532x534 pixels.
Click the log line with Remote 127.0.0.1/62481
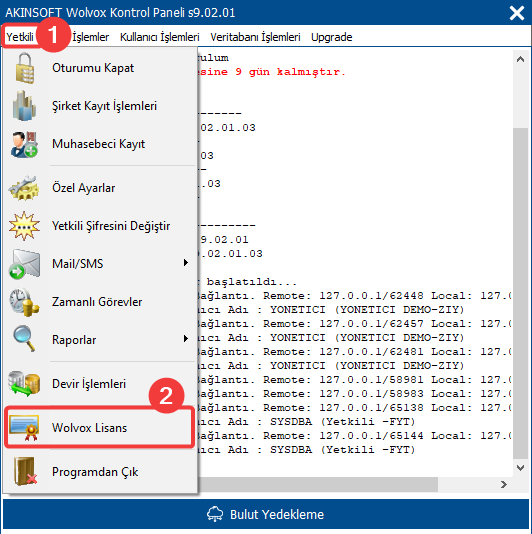pyautogui.click(x=354, y=351)
